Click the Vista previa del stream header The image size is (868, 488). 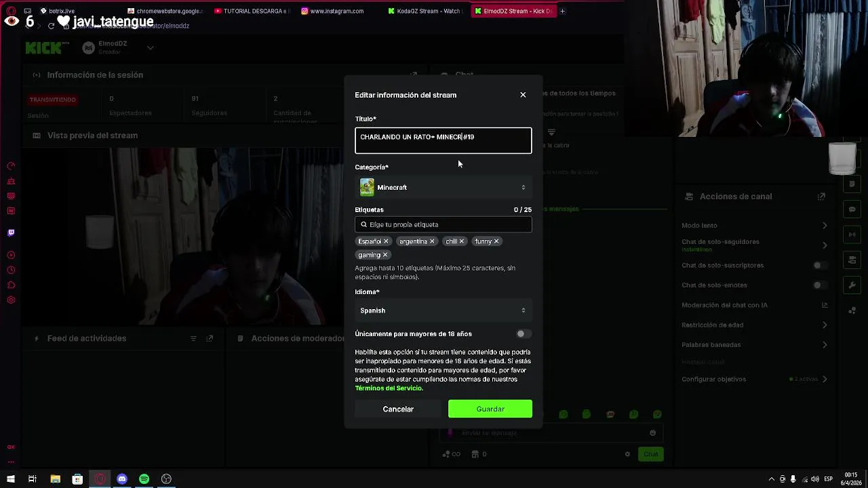pyautogui.click(x=92, y=136)
